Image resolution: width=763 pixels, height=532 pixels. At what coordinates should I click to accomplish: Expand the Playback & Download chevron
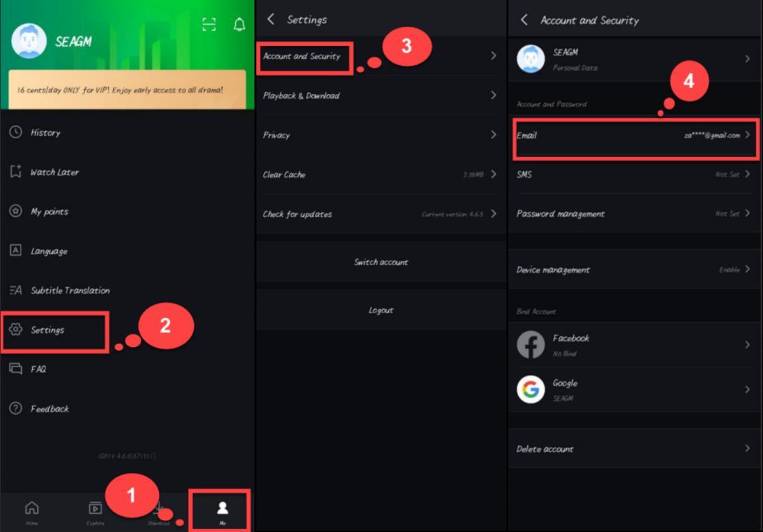[493, 95]
